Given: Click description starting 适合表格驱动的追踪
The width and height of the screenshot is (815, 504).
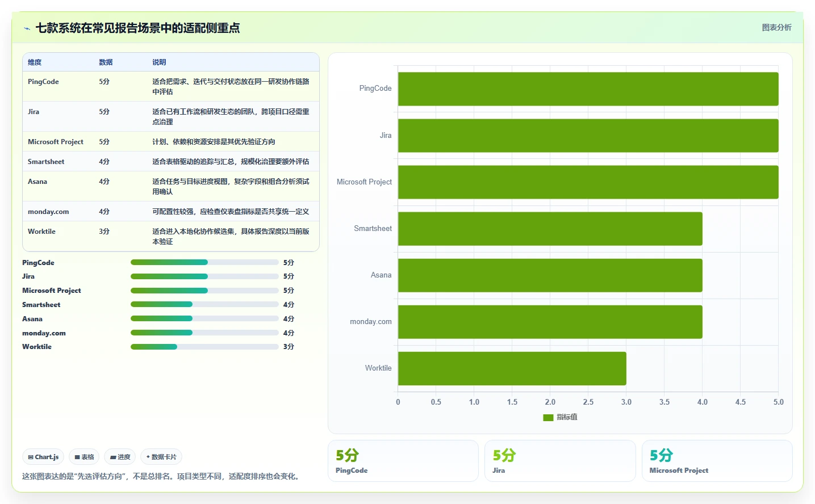Looking at the screenshot, I should point(231,162).
